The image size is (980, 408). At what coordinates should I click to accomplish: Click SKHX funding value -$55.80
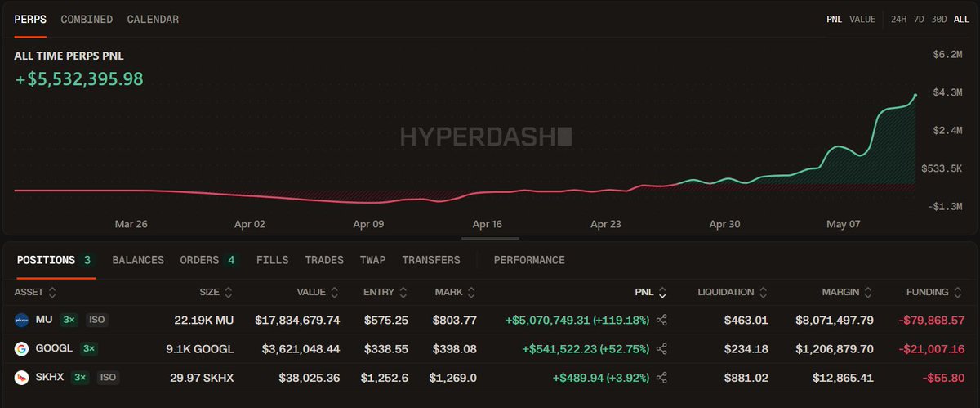(x=943, y=378)
